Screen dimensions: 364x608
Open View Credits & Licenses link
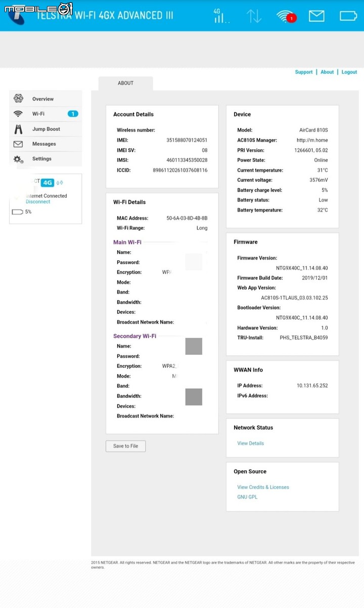(x=263, y=488)
